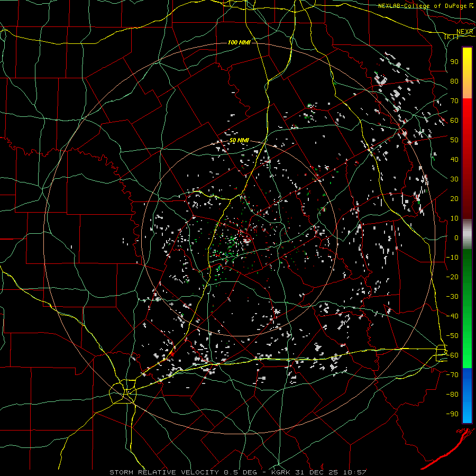The width and height of the screenshot is (476, 476).
Task: Click the "50" value on the color scale
Action: click(454, 140)
